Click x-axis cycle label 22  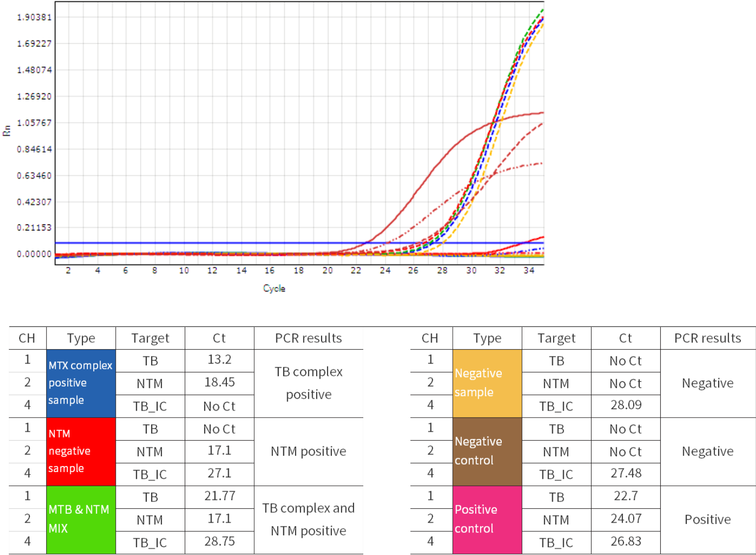356,271
